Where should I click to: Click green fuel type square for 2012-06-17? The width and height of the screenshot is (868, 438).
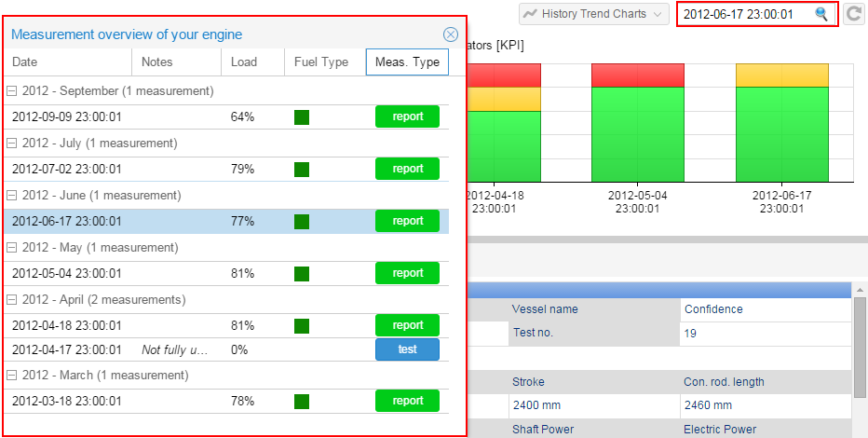pos(302,222)
